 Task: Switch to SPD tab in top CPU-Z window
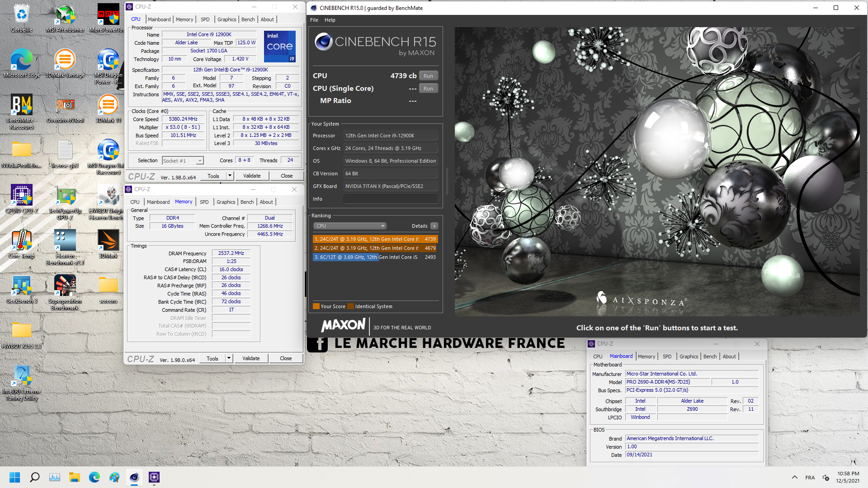click(x=205, y=19)
